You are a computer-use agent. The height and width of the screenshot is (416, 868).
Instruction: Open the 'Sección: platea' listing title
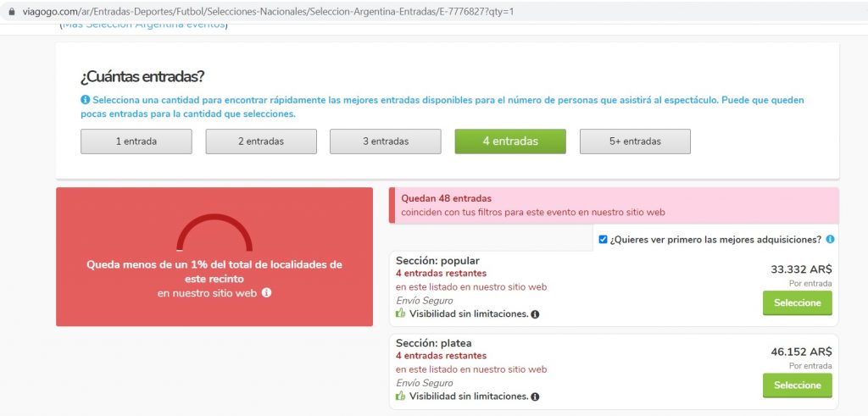[434, 343]
